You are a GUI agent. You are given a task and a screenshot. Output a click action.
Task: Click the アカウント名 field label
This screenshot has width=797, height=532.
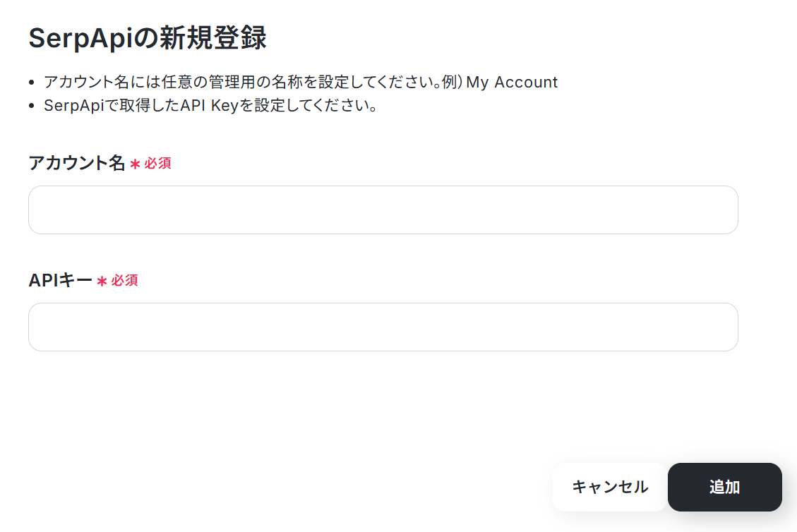coord(77,162)
